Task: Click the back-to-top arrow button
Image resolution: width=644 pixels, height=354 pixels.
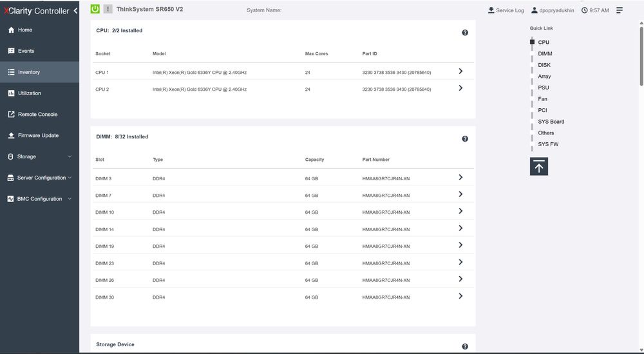Action: click(539, 166)
